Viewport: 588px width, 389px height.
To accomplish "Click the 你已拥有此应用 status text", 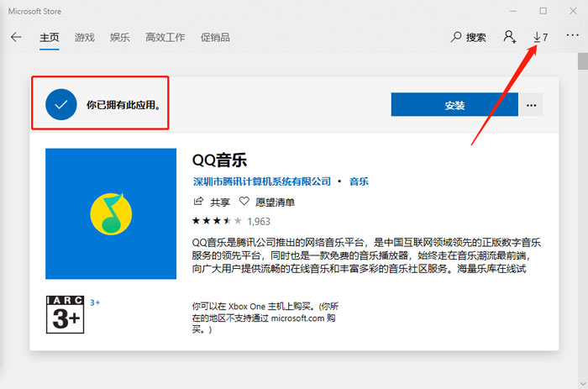I will click(123, 105).
